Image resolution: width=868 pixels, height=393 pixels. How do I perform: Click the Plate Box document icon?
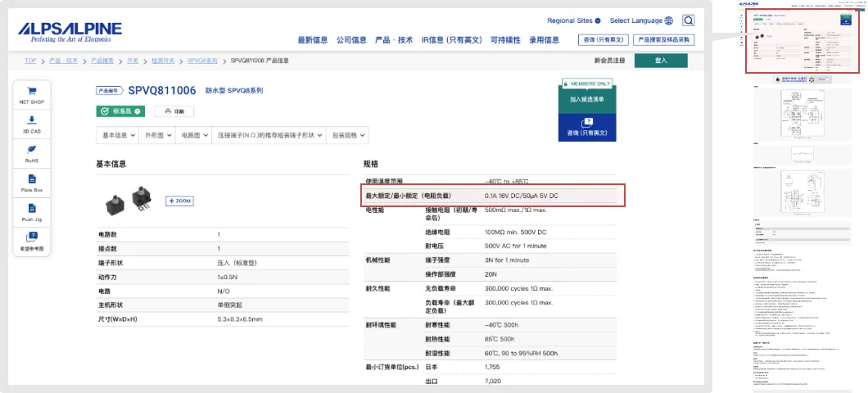pos(31,180)
